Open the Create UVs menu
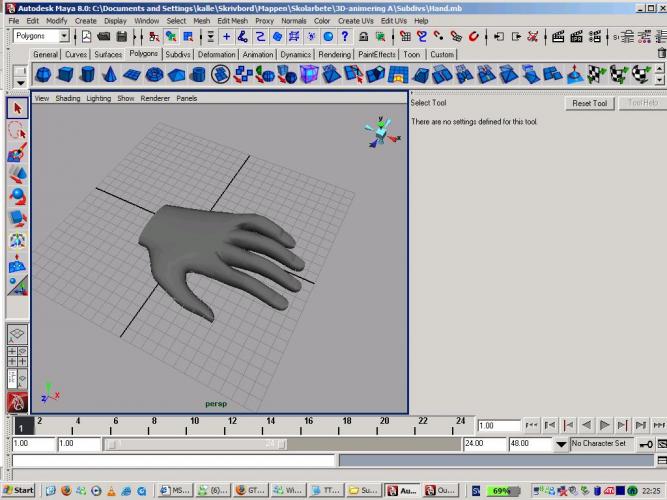The width and height of the screenshot is (667, 500). click(356, 20)
